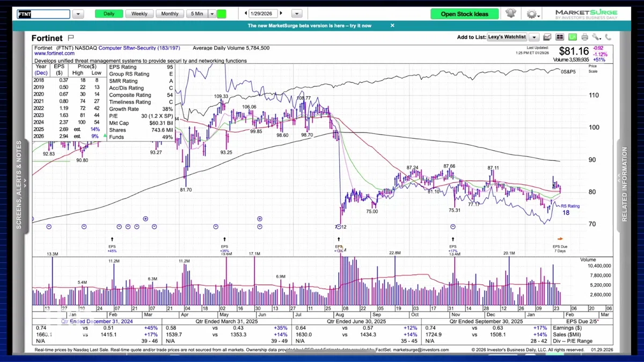Select the Daily chart period
Viewport: 644px width, 362px height.
(x=109, y=14)
